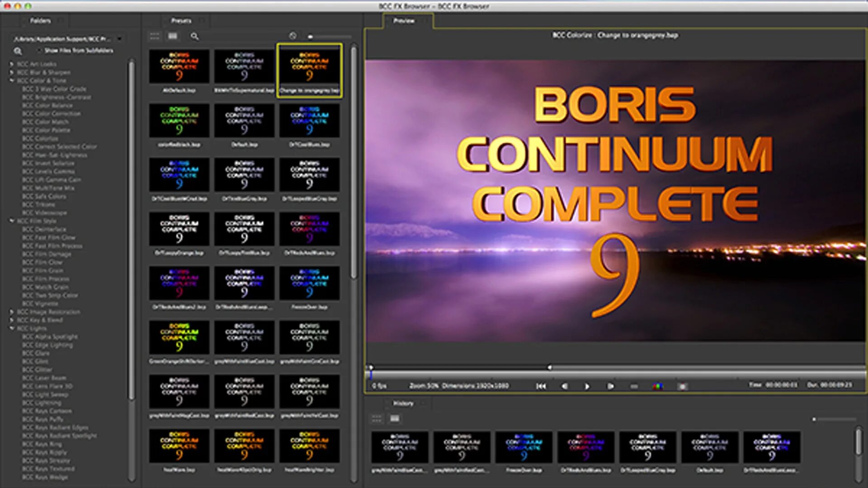Open the preset folder path dropdown
Image resolution: width=868 pixels, height=488 pixels.
click(119, 38)
